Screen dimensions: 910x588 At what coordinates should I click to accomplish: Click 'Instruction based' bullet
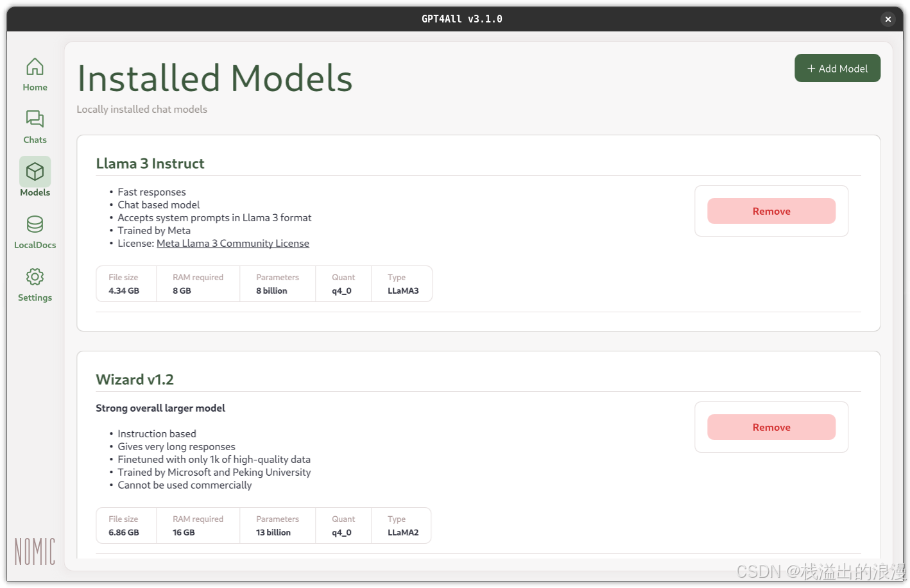coord(157,434)
